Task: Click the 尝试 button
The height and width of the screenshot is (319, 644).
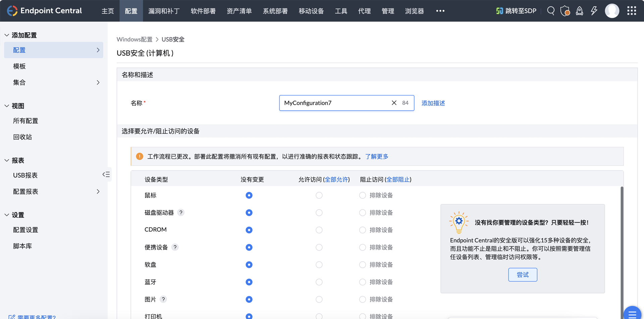Action: (522, 275)
